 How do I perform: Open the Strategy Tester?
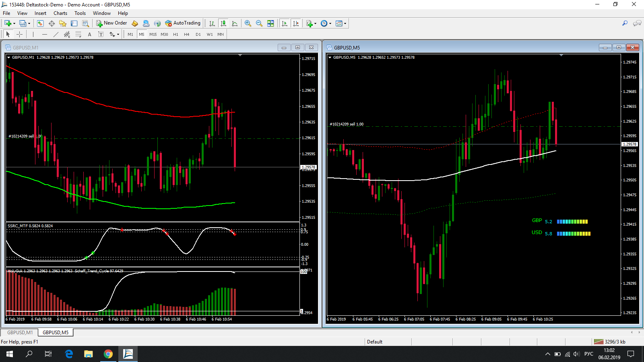pyautogui.click(x=85, y=23)
